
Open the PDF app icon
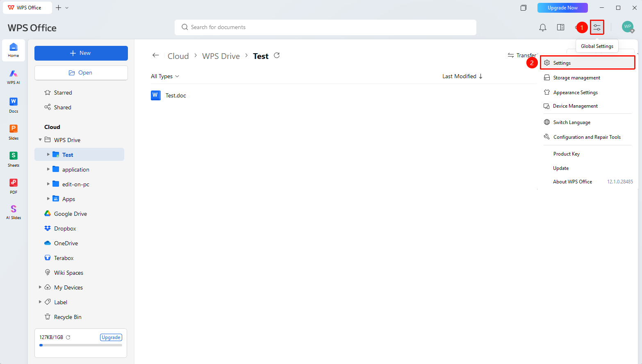click(x=14, y=186)
